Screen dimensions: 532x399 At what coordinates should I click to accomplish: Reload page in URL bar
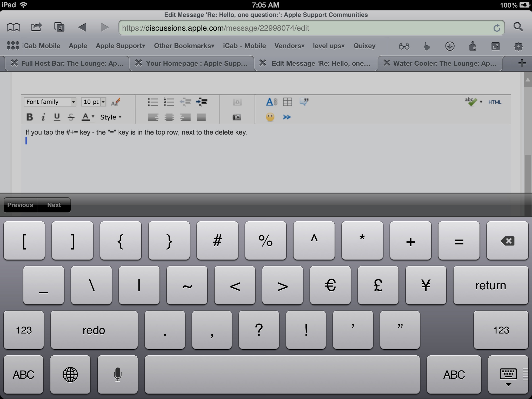pos(497,28)
